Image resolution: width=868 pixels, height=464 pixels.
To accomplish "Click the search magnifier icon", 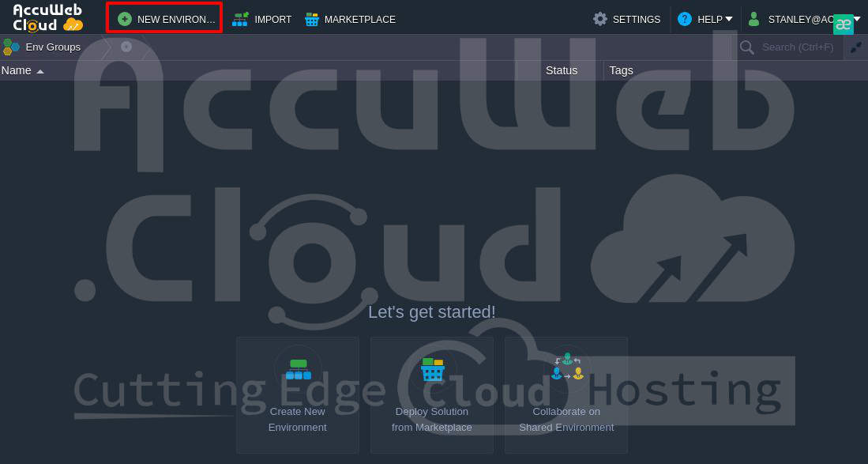I will point(746,47).
